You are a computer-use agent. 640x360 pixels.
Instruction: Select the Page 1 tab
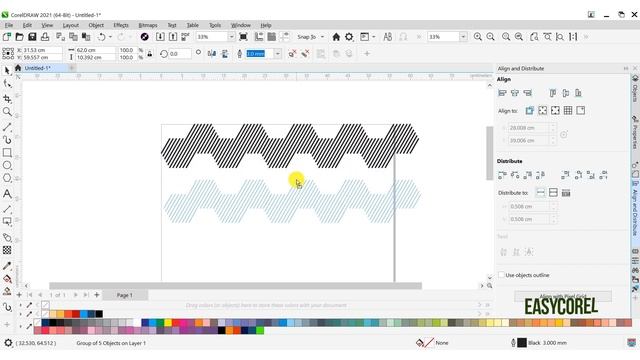pyautogui.click(x=124, y=295)
